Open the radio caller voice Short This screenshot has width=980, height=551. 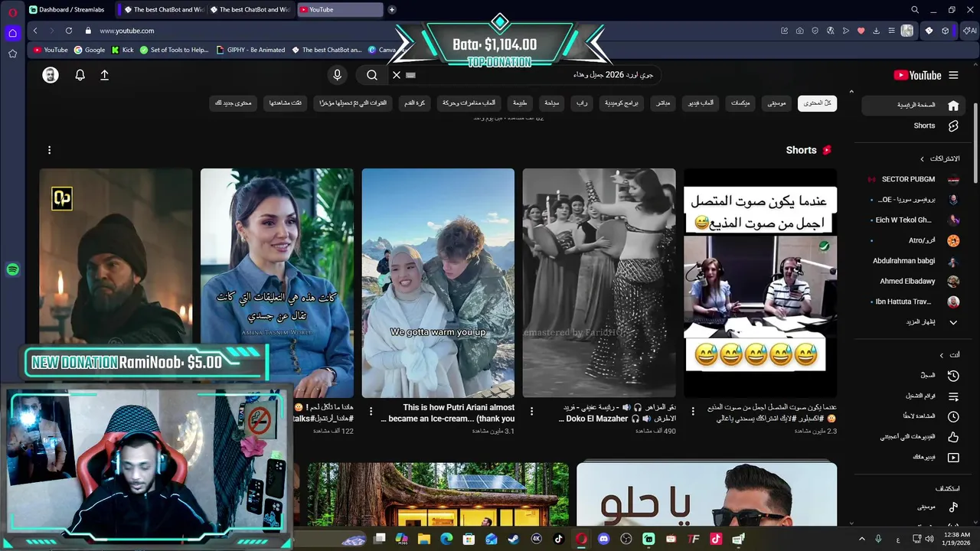pyautogui.click(x=759, y=282)
